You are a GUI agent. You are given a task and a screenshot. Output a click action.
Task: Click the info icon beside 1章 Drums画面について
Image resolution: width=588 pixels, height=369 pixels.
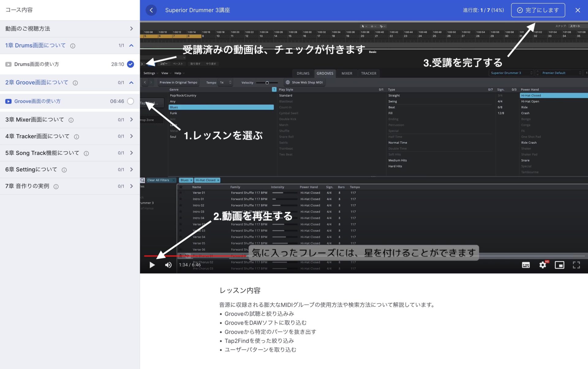click(73, 46)
